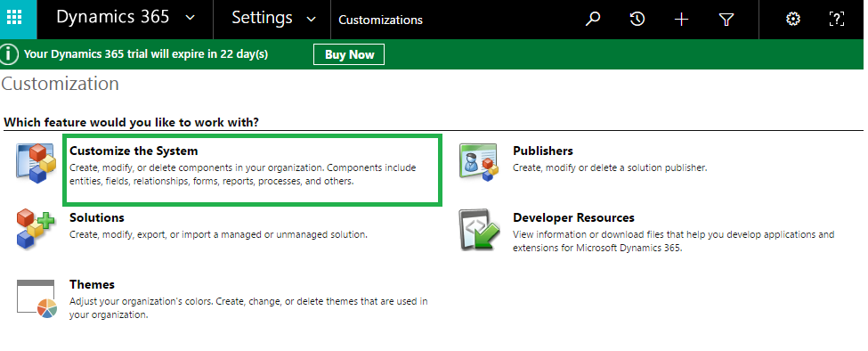
Task: Click the help question mark icon
Action: pos(837,20)
